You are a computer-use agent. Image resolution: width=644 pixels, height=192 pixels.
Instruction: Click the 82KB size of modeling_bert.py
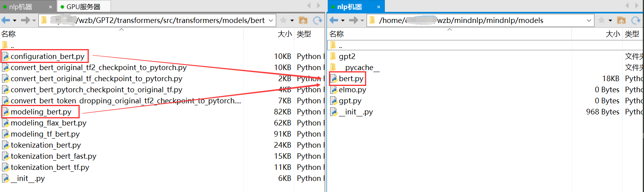pyautogui.click(x=282, y=112)
